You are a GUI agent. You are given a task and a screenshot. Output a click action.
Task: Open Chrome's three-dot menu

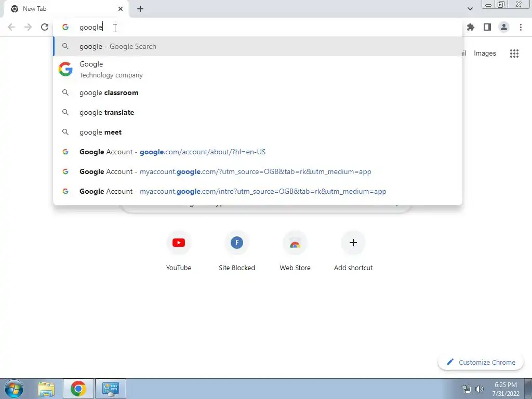coord(521,27)
